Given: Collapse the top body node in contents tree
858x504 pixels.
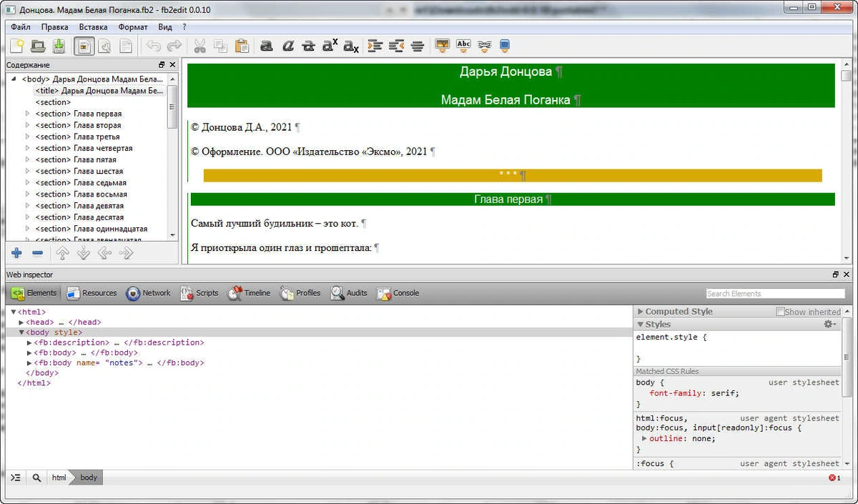Looking at the screenshot, I should point(14,79).
